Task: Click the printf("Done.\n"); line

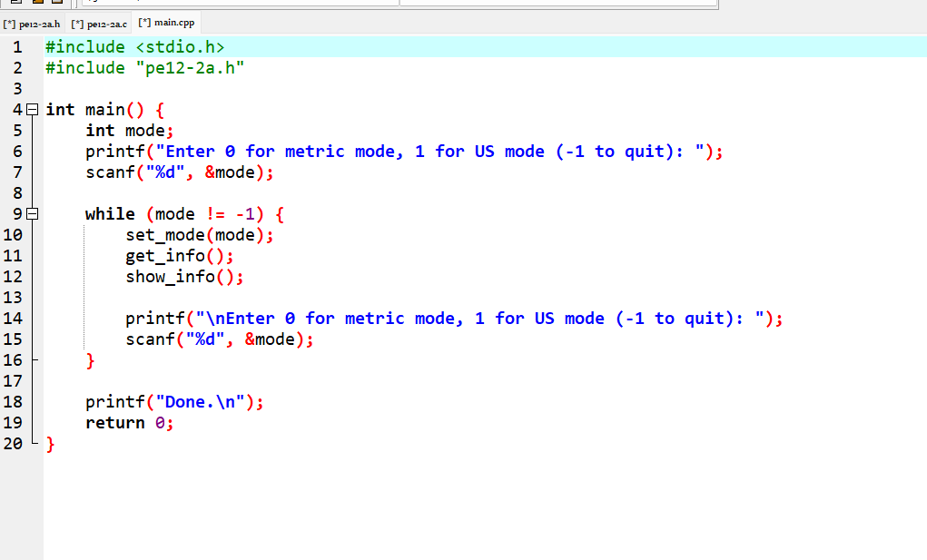Action: 174,402
